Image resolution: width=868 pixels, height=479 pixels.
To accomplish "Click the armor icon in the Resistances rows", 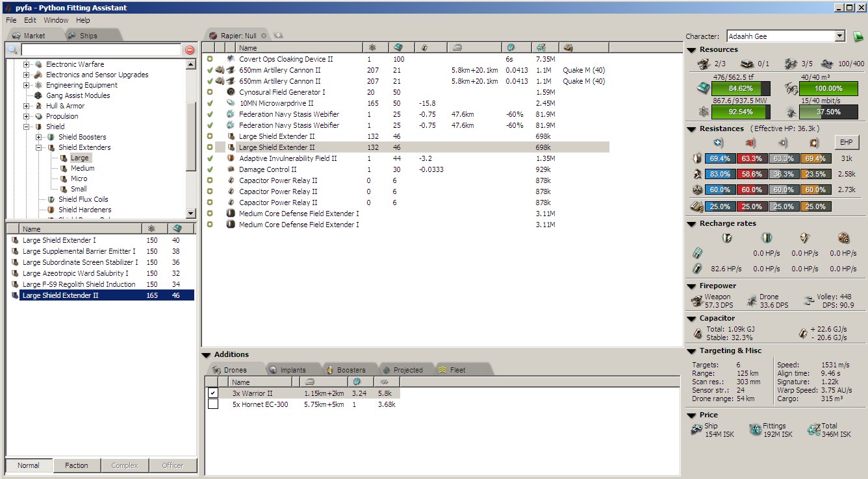I will pos(698,174).
